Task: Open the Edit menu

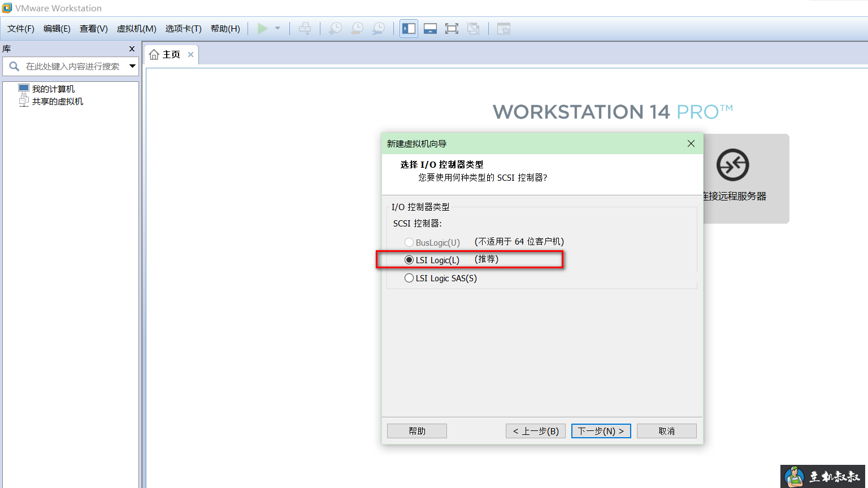Action: pyautogui.click(x=57, y=28)
